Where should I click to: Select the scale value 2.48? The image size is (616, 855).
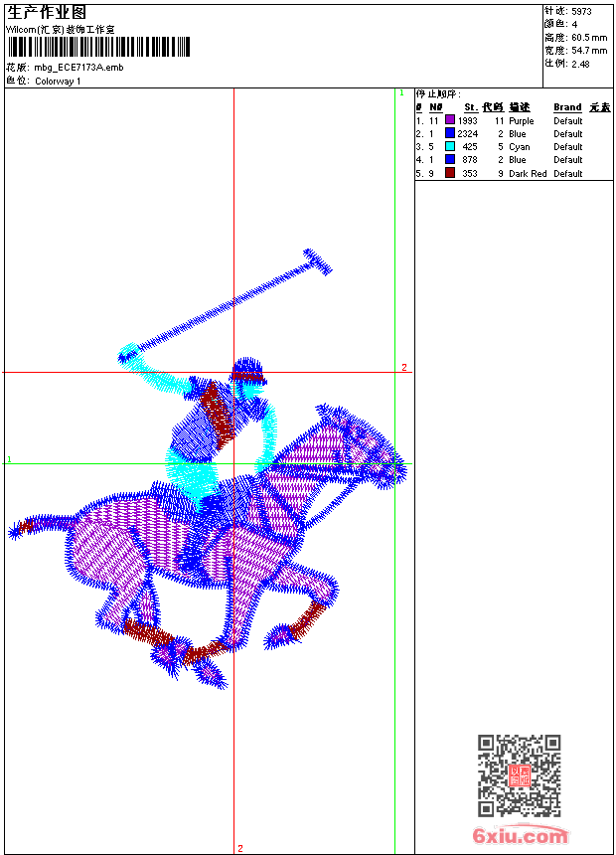tap(580, 64)
